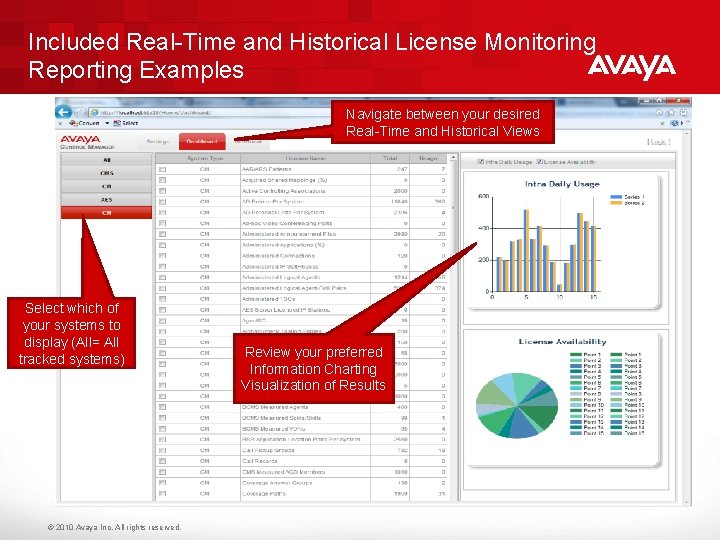Image resolution: width=720 pixels, height=540 pixels.
Task: Select the red Dashboard tab
Action: [x=202, y=141]
